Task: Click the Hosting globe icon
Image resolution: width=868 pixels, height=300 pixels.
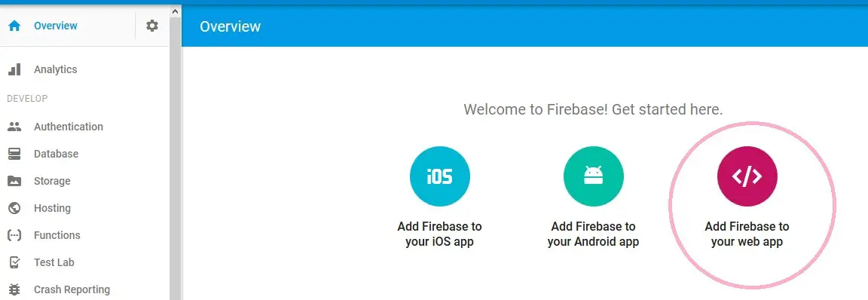Action: 14,208
